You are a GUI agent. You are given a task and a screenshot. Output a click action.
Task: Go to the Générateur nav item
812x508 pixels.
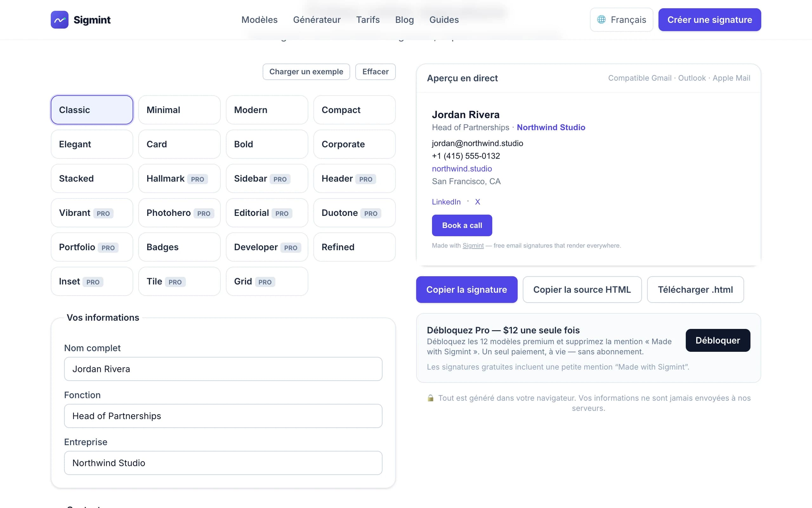click(x=317, y=20)
